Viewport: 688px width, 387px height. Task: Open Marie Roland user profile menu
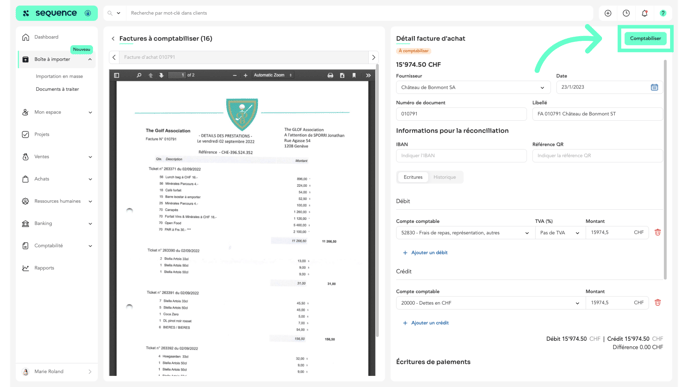57,372
